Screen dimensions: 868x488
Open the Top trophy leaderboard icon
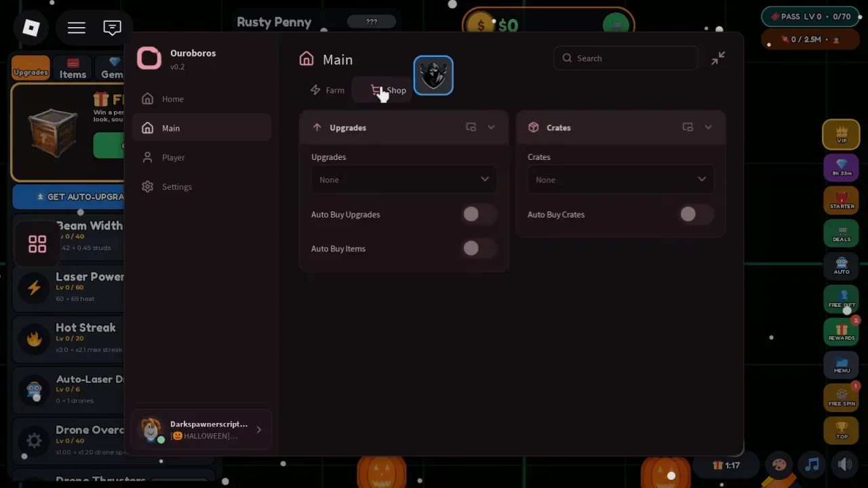(x=842, y=430)
